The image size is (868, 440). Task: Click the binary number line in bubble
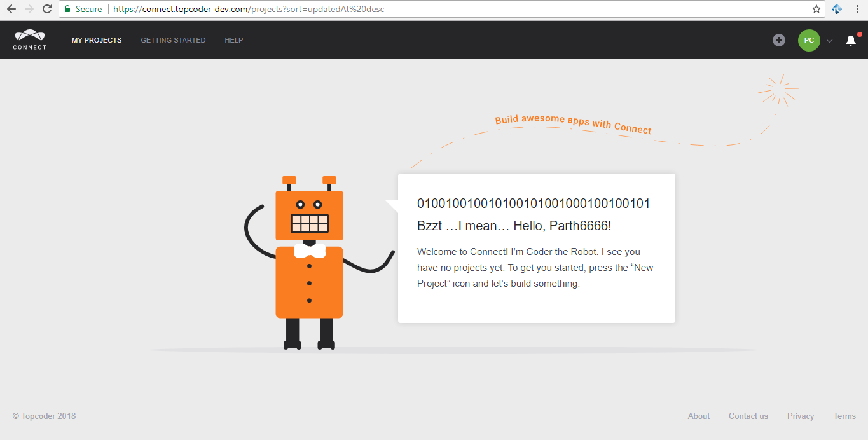(x=534, y=203)
